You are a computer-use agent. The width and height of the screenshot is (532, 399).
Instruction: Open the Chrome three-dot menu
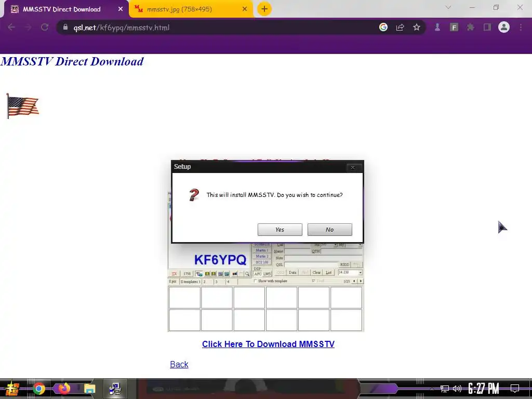[521, 28]
